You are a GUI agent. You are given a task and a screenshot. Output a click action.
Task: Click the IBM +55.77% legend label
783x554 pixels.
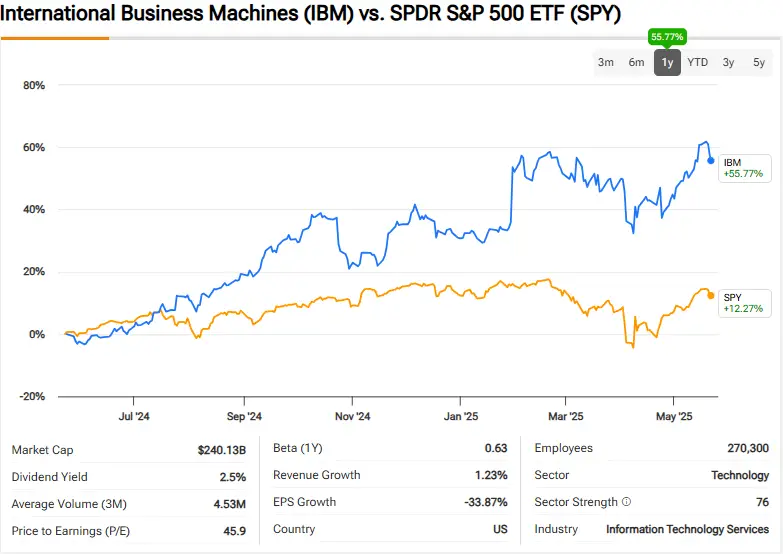[x=745, y=168]
